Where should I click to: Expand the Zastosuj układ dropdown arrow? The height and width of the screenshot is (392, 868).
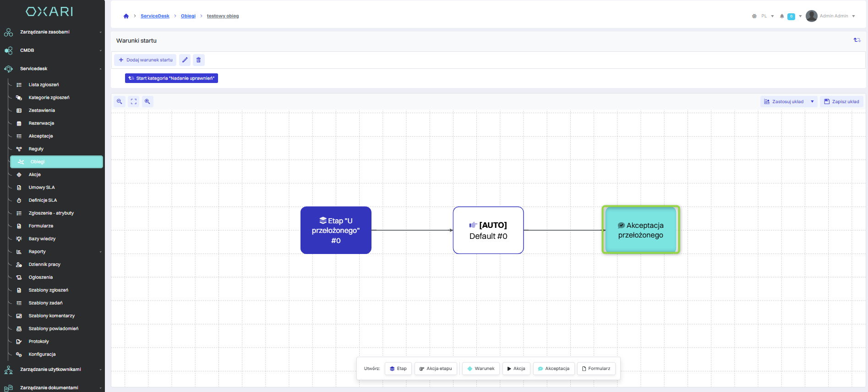[812, 102]
